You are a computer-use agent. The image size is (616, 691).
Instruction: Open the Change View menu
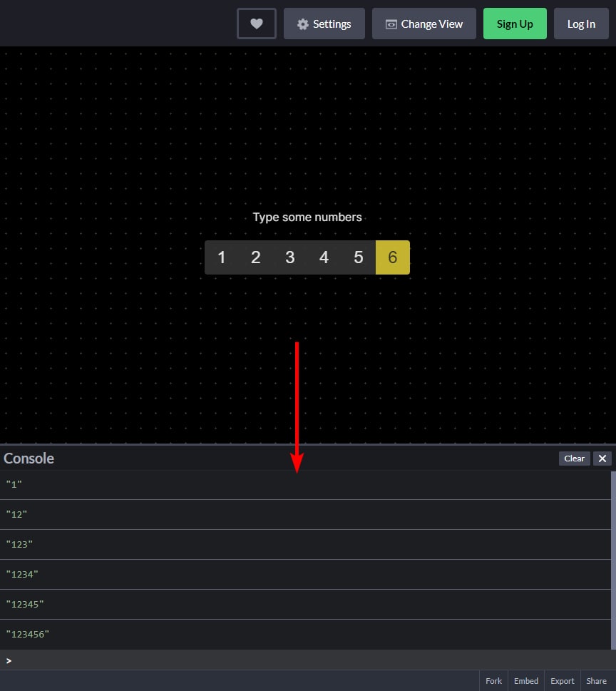(x=424, y=24)
